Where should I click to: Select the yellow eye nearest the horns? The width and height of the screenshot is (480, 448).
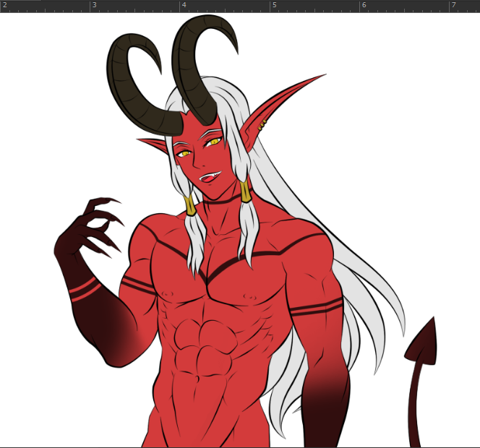click(215, 142)
